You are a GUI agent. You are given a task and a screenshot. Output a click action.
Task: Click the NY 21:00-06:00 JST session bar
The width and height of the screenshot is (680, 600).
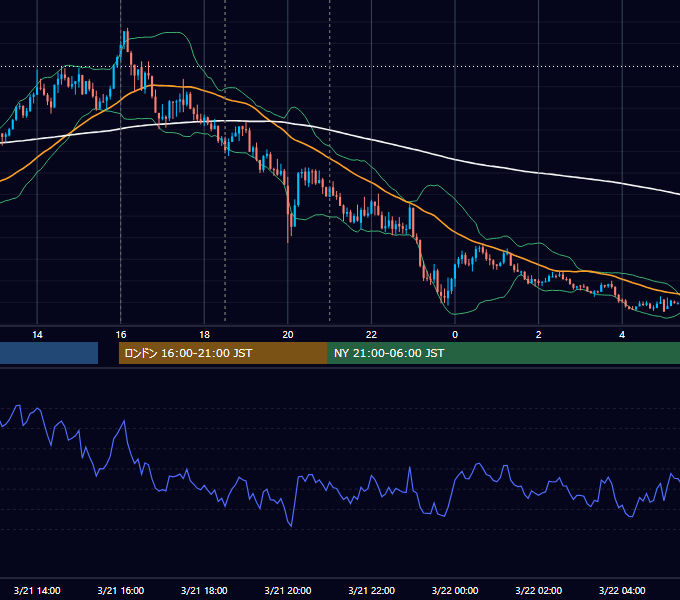[x=504, y=353]
